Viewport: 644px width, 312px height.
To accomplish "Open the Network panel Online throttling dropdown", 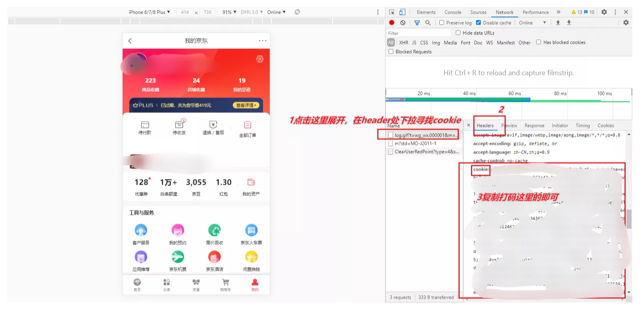I will pyautogui.click(x=532, y=23).
